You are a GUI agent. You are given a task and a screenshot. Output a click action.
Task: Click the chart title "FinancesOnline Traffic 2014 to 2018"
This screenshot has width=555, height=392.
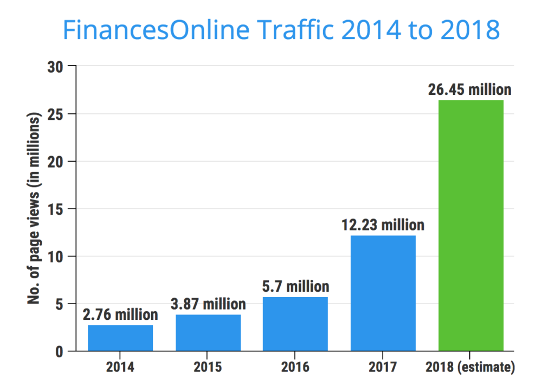coord(281,30)
